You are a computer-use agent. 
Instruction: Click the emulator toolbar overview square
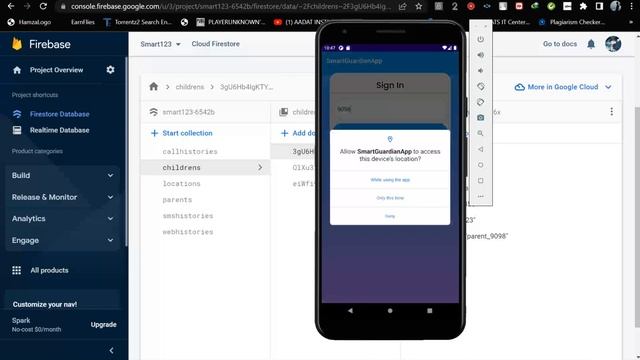[480, 180]
